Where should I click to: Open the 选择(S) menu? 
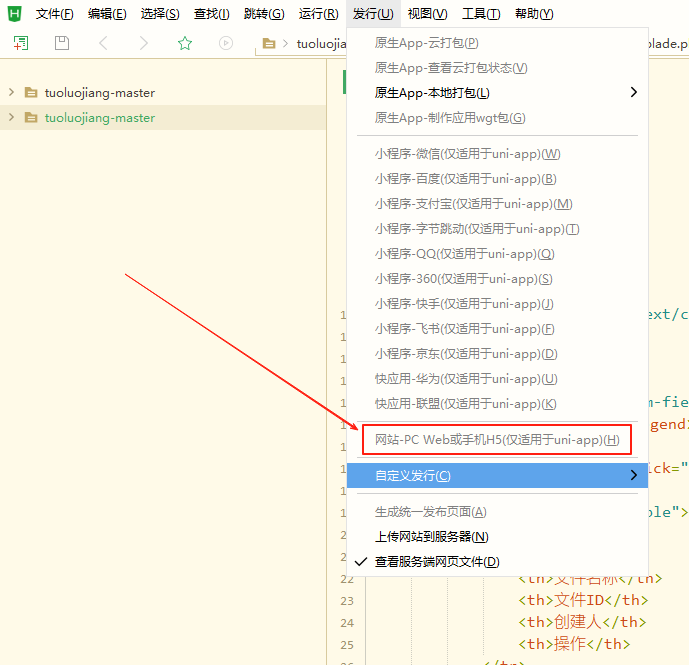160,14
